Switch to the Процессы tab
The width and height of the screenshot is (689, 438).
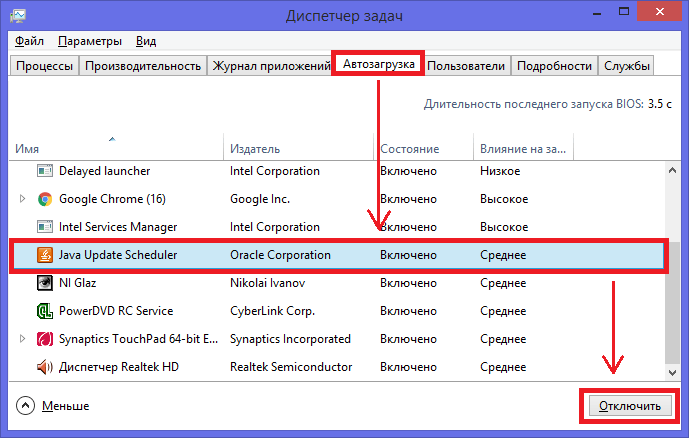coord(44,66)
